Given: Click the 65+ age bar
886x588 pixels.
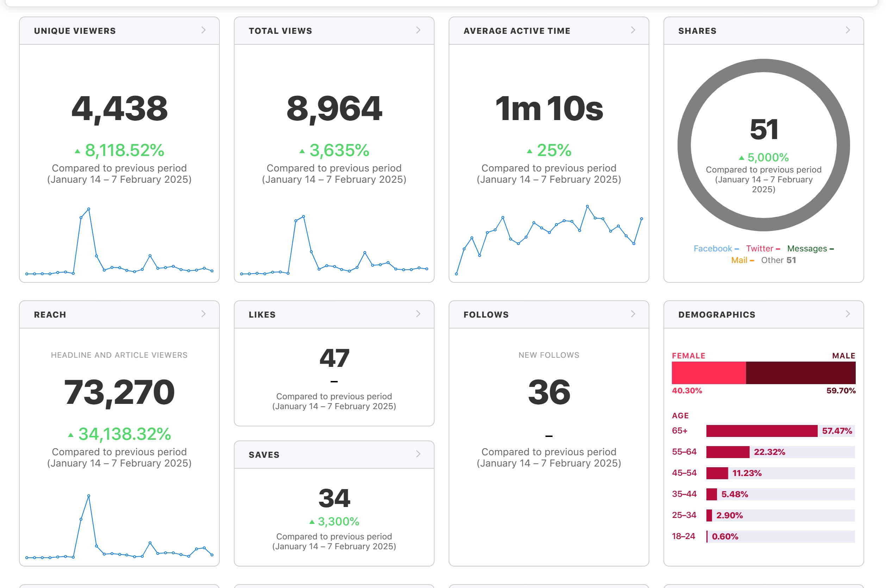Looking at the screenshot, I should point(762,431).
